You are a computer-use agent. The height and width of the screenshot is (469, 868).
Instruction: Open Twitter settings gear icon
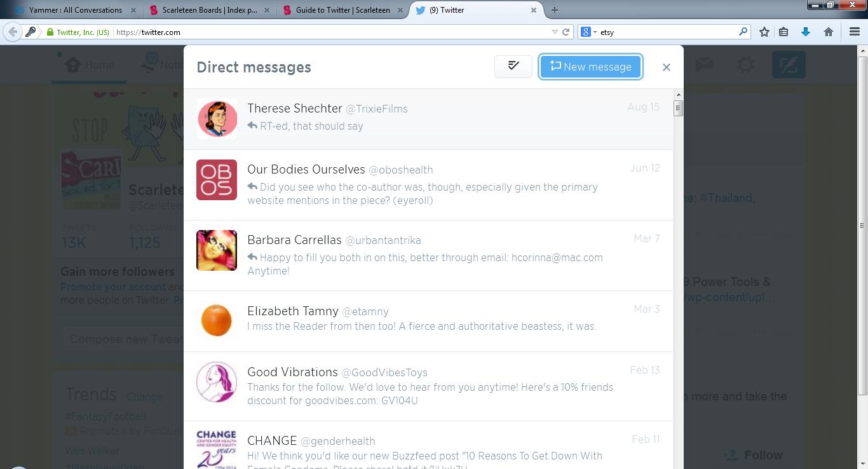click(745, 64)
